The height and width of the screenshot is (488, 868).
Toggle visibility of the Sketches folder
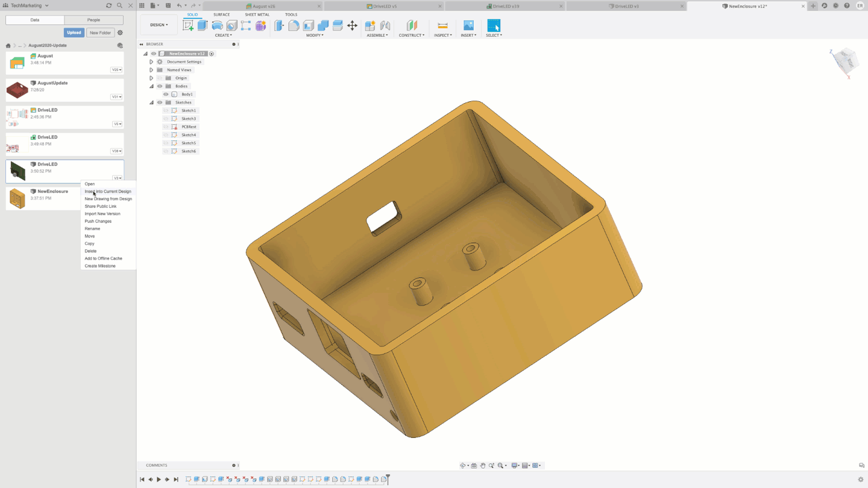coord(160,102)
